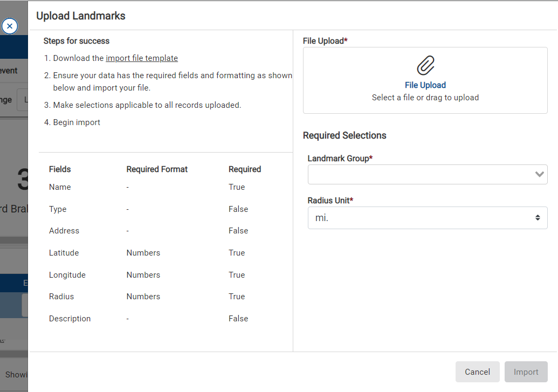Screen dimensions: 558x392
Task: Click the Import button
Action: click(526, 372)
